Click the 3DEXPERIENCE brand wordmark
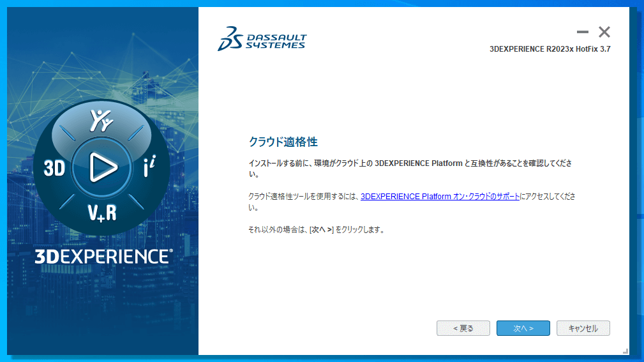The height and width of the screenshot is (362, 644). pos(103,257)
